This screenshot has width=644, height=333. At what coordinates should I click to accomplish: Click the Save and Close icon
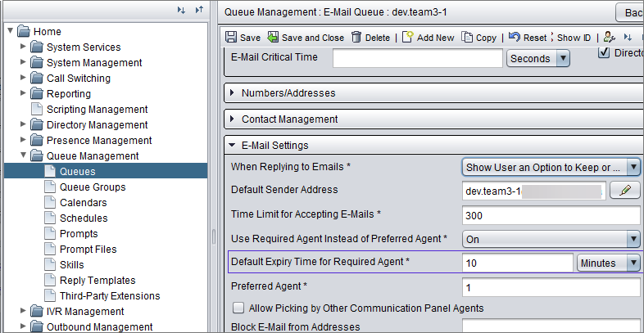tap(273, 38)
